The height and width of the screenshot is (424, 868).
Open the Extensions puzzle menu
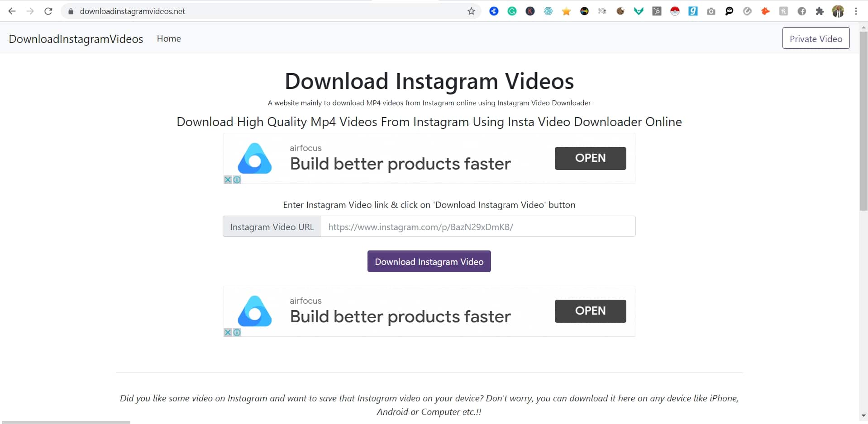820,11
